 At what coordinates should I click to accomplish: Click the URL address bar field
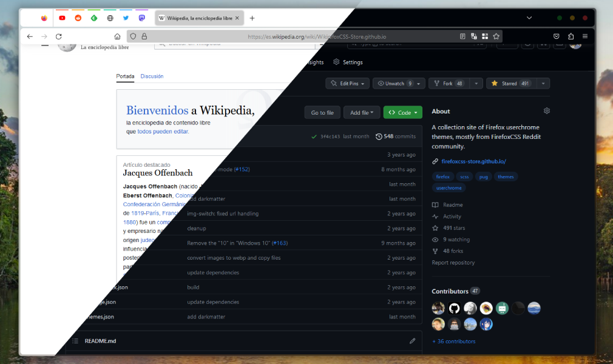317,36
